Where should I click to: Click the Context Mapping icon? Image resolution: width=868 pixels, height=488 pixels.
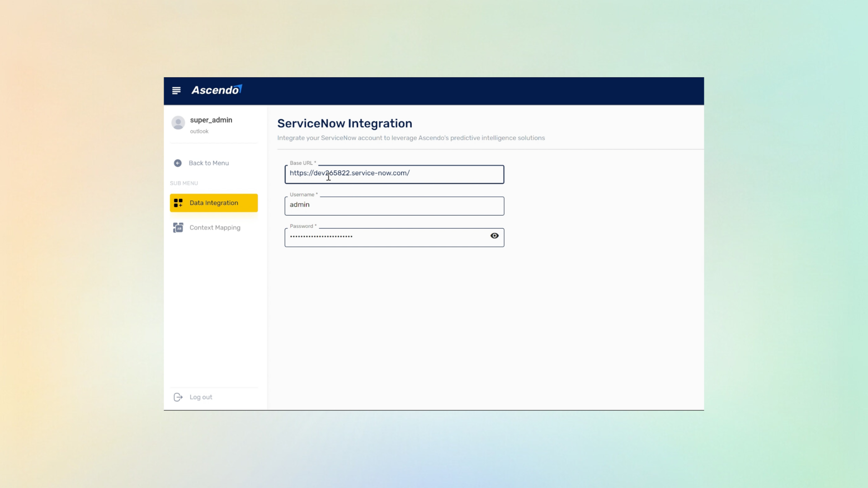pyautogui.click(x=178, y=228)
